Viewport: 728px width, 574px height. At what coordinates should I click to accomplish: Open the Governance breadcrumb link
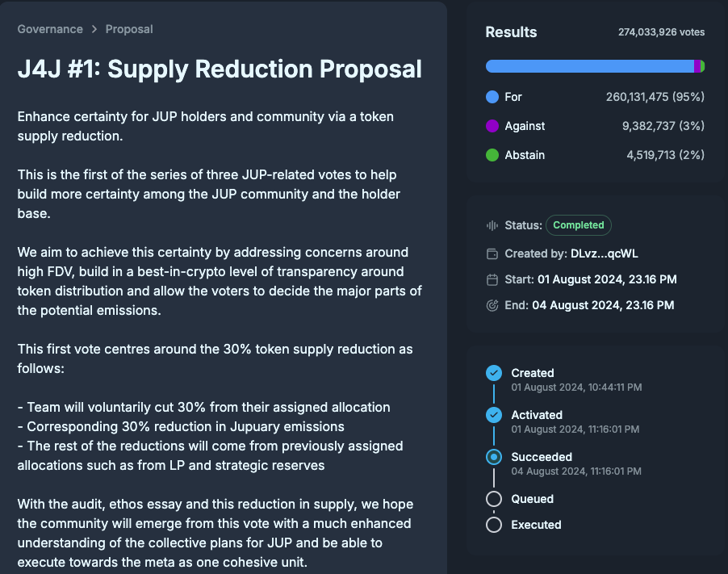pyautogui.click(x=50, y=29)
